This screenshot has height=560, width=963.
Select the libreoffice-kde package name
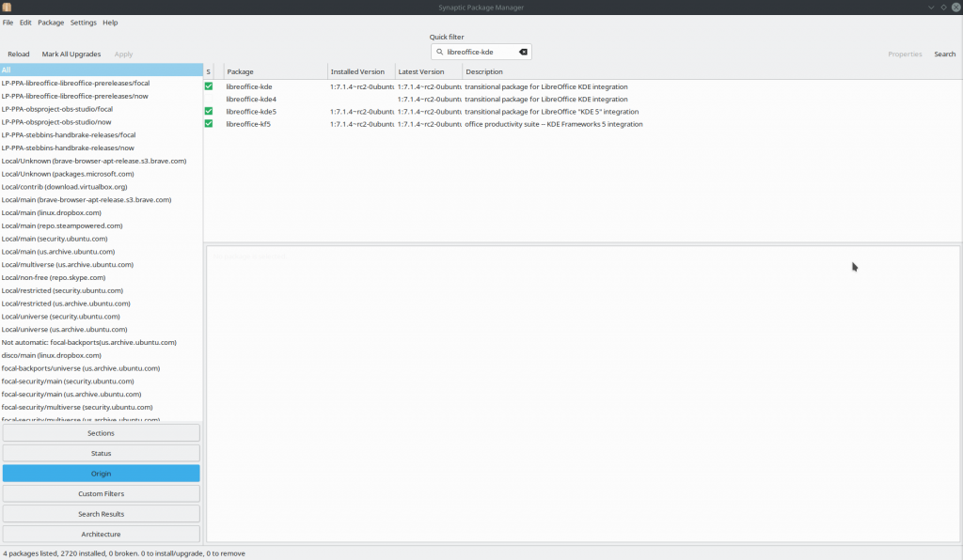(x=248, y=87)
